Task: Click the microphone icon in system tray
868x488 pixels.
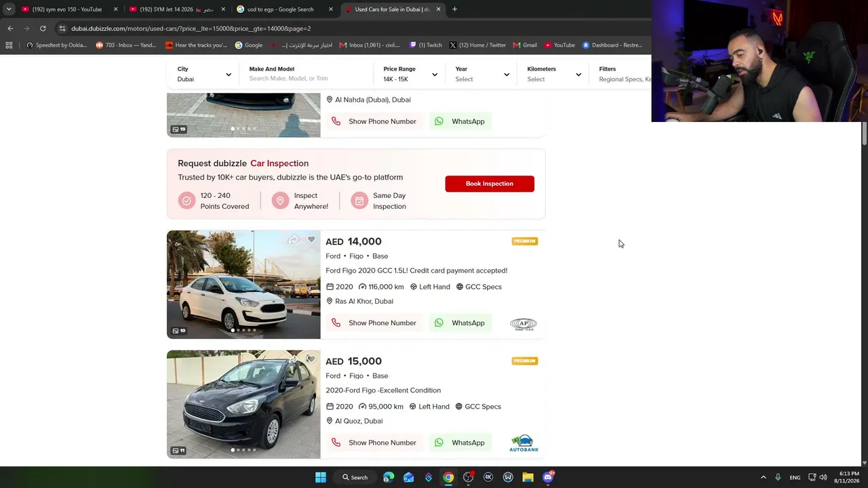Action: [778, 477]
